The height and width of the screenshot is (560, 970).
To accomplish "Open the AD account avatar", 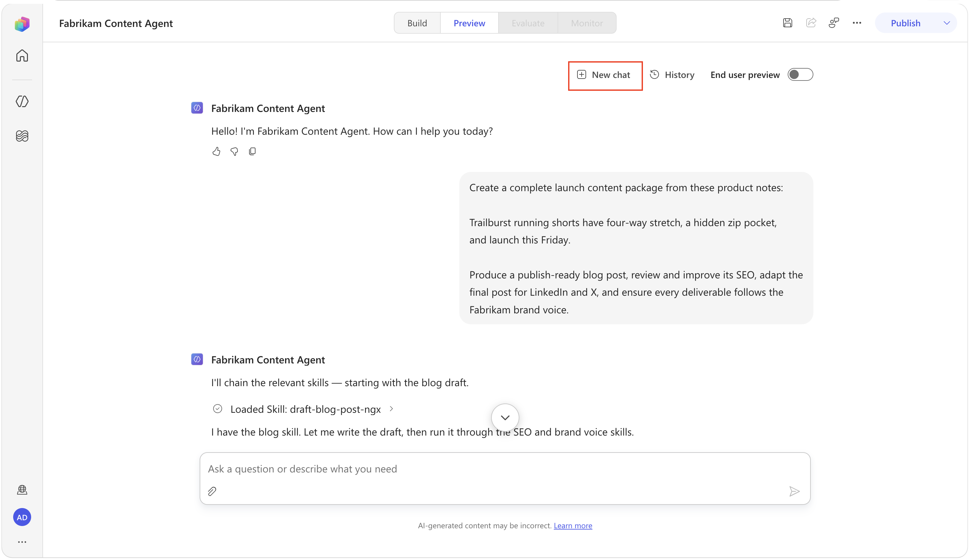I will click(x=22, y=517).
